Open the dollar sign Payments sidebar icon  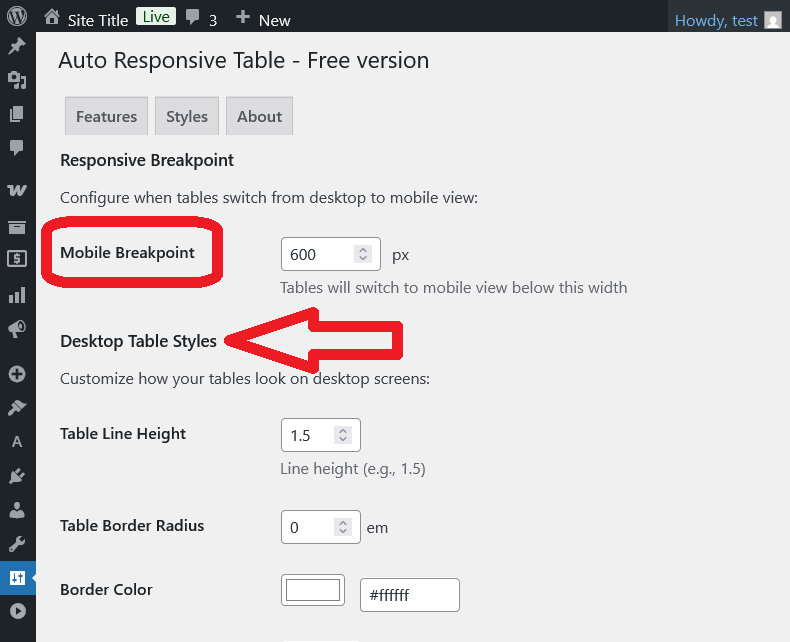17,259
